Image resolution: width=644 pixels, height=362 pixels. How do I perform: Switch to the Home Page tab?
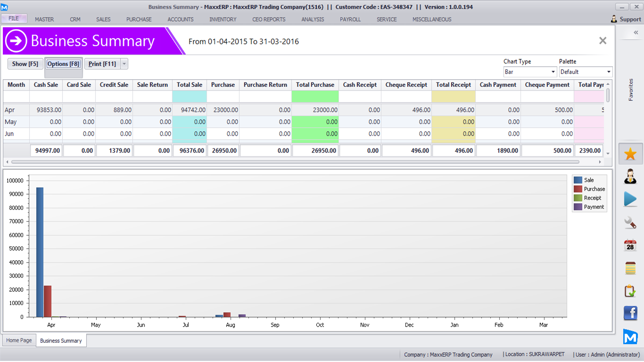click(x=19, y=340)
